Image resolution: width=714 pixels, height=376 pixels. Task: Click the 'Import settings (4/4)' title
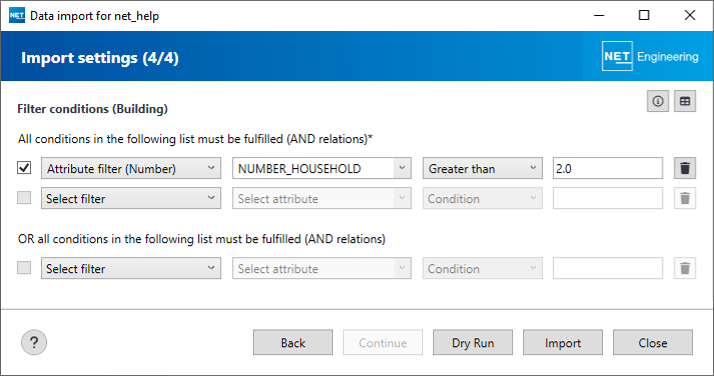pos(100,58)
